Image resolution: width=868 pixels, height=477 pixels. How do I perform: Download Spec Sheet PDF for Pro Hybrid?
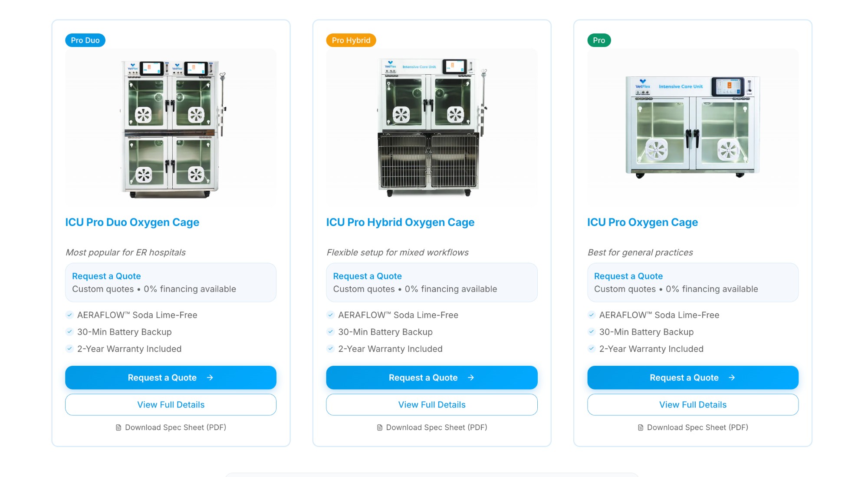coord(432,427)
